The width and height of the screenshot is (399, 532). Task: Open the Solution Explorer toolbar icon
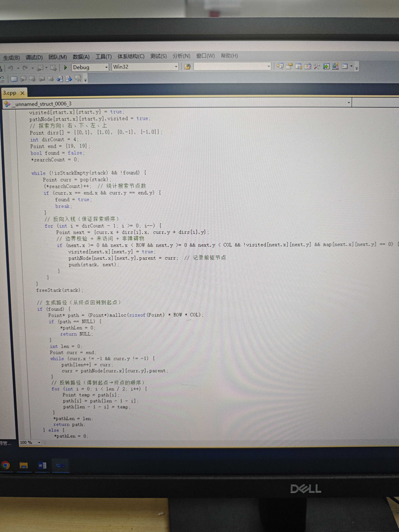tap(280, 66)
